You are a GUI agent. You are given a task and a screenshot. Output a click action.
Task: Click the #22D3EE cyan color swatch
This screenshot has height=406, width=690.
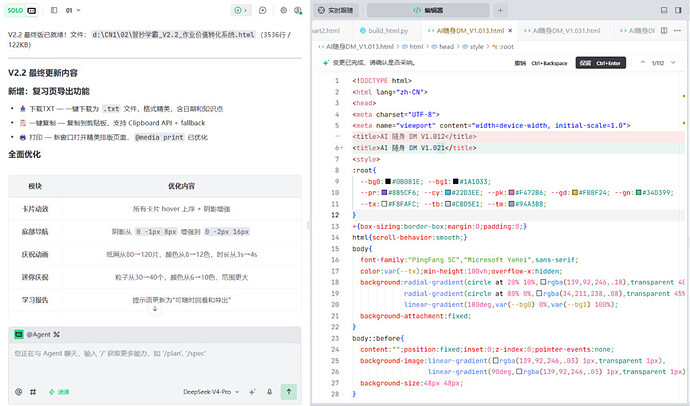pyautogui.click(x=448, y=193)
